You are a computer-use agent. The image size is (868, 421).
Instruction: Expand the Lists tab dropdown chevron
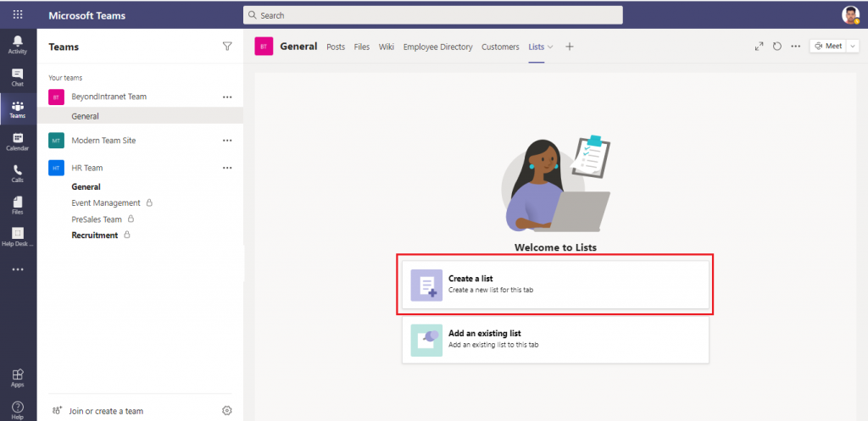coord(551,47)
